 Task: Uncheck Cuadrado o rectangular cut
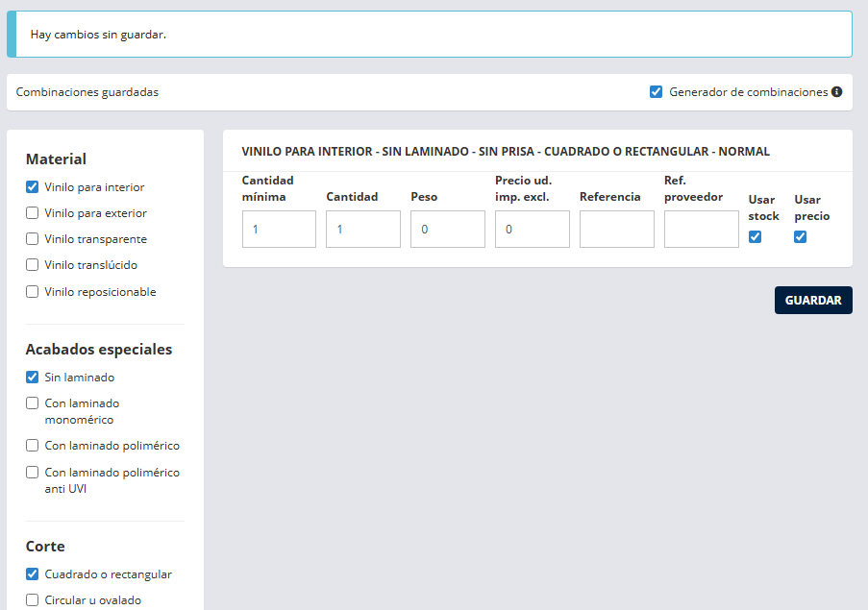pyautogui.click(x=33, y=574)
